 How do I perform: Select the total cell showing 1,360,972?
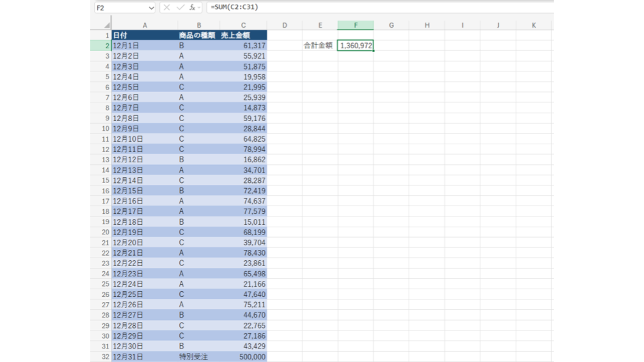pos(355,46)
